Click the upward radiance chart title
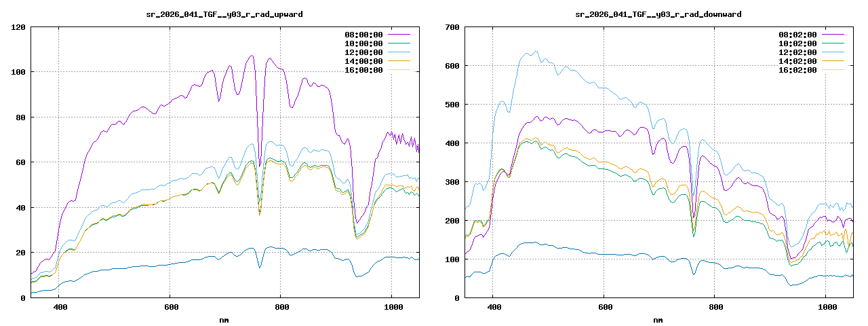Viewport: 868px width, 326px height. tap(224, 14)
